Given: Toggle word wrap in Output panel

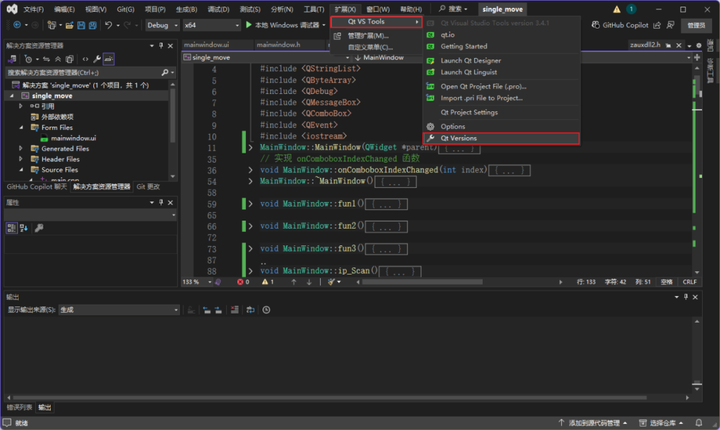Looking at the screenshot, I should (x=250, y=310).
